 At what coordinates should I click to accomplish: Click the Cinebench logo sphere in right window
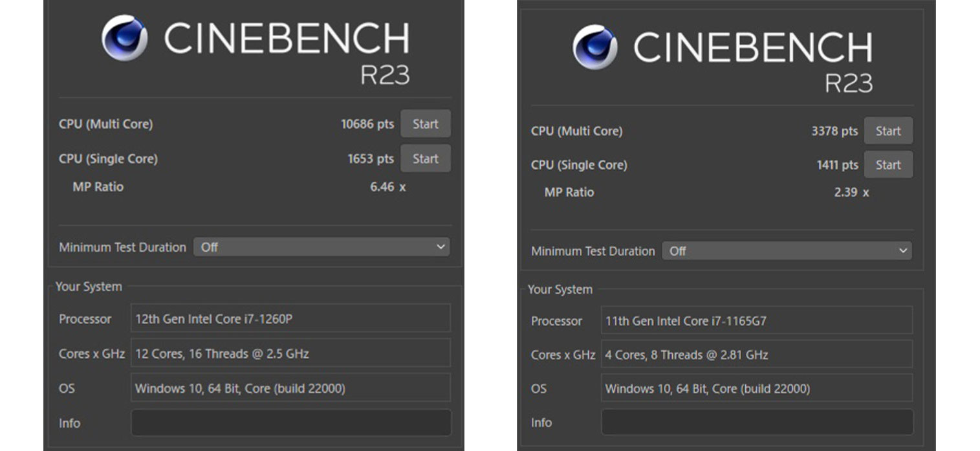click(595, 47)
